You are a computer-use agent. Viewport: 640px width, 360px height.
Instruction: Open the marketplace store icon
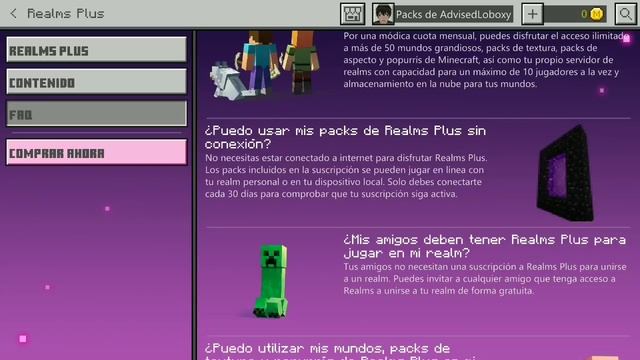352,14
